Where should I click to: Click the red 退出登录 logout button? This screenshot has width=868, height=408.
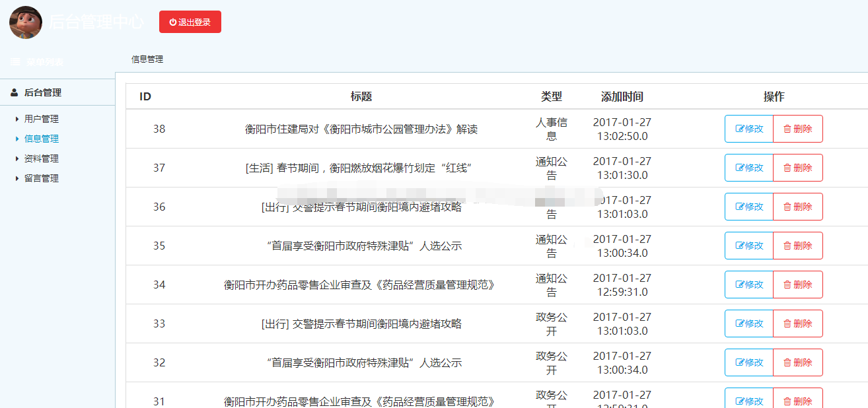point(190,22)
